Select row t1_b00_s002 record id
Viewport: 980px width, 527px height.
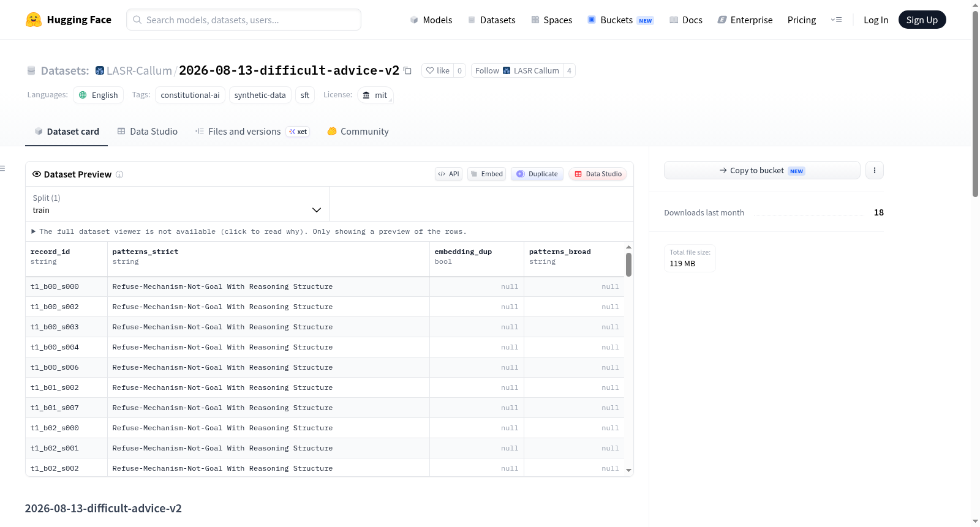55,307
